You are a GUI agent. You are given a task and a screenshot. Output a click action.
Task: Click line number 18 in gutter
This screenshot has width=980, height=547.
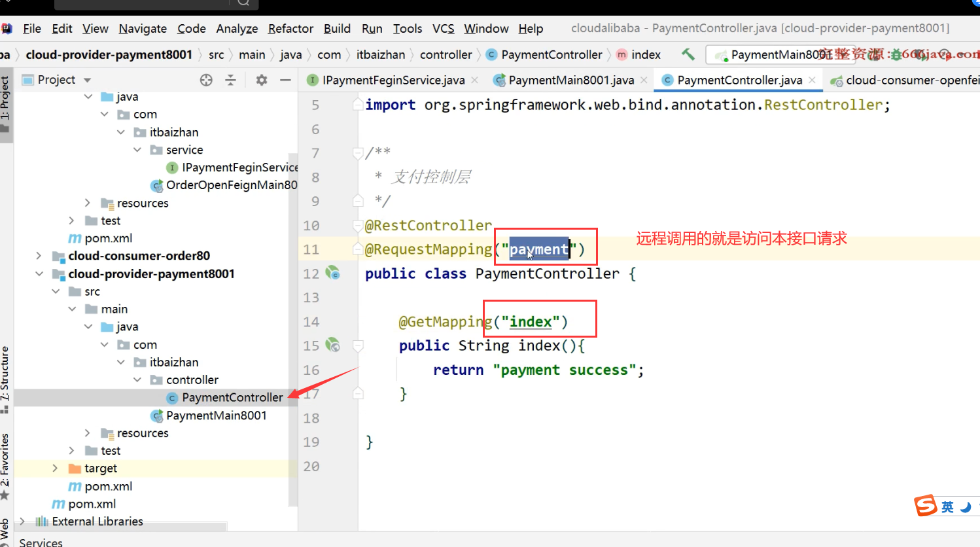pyautogui.click(x=311, y=418)
